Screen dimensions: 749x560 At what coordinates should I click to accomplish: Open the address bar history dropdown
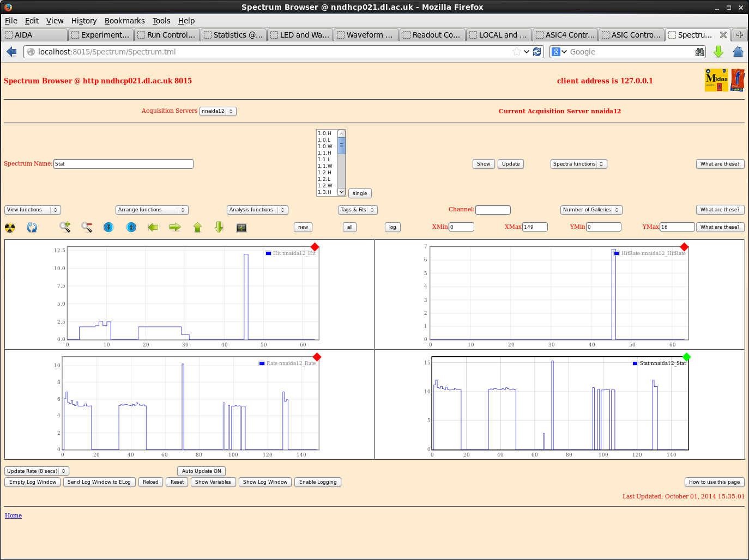tap(527, 52)
